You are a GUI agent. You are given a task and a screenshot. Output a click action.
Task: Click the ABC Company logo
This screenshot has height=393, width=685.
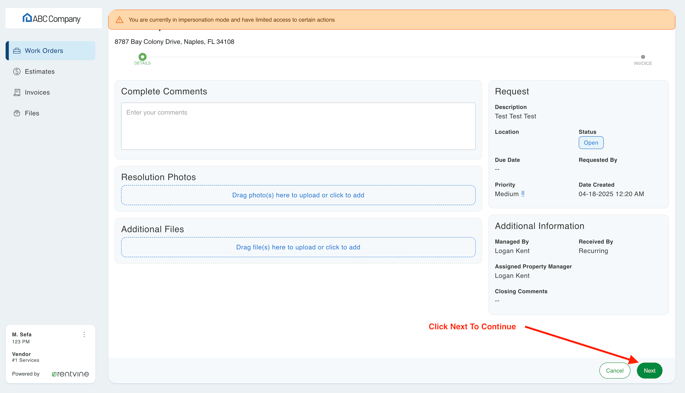coord(52,18)
